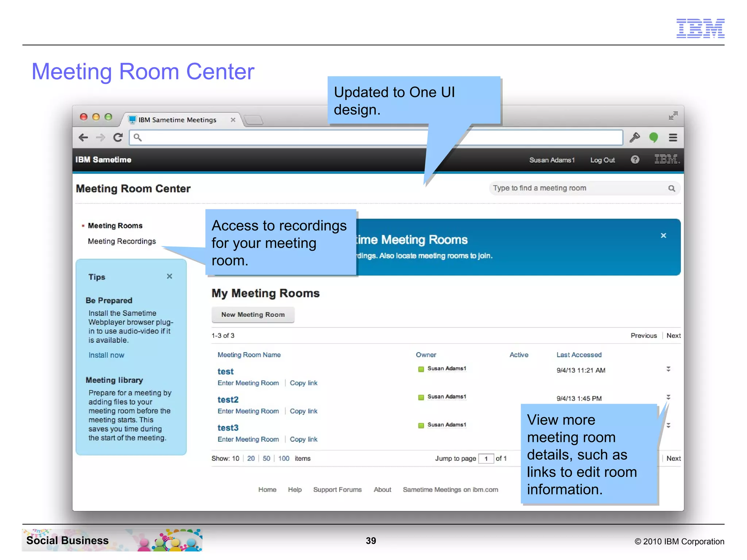
Task: Click the green status extension icon
Action: [654, 137]
